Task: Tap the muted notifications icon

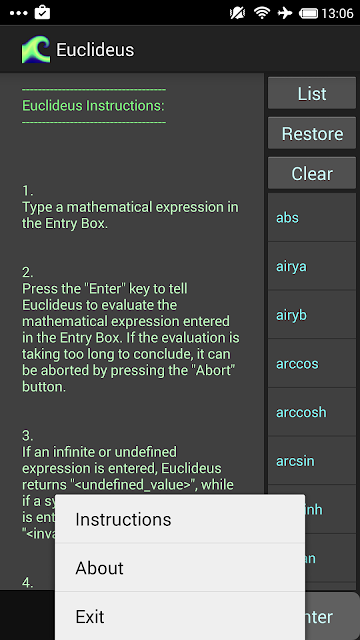Action: coord(238,13)
